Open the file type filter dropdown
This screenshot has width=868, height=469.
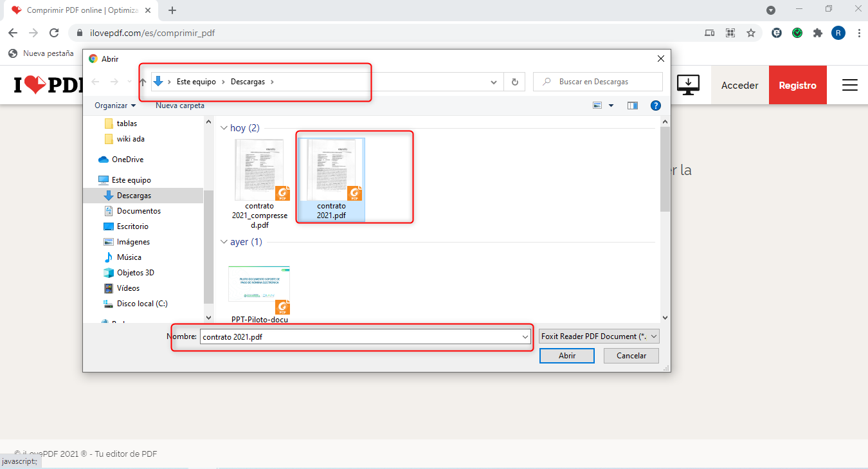[599, 336]
